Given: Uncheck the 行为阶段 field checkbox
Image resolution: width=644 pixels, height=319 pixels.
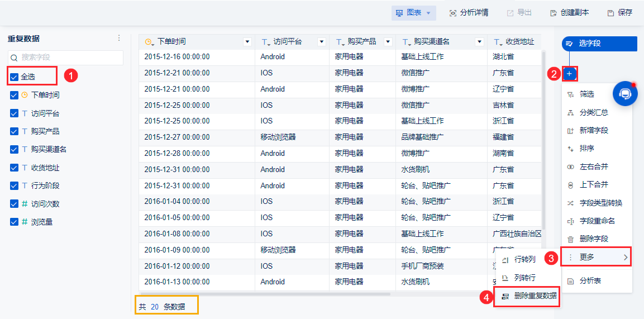Looking at the screenshot, I should (14, 185).
